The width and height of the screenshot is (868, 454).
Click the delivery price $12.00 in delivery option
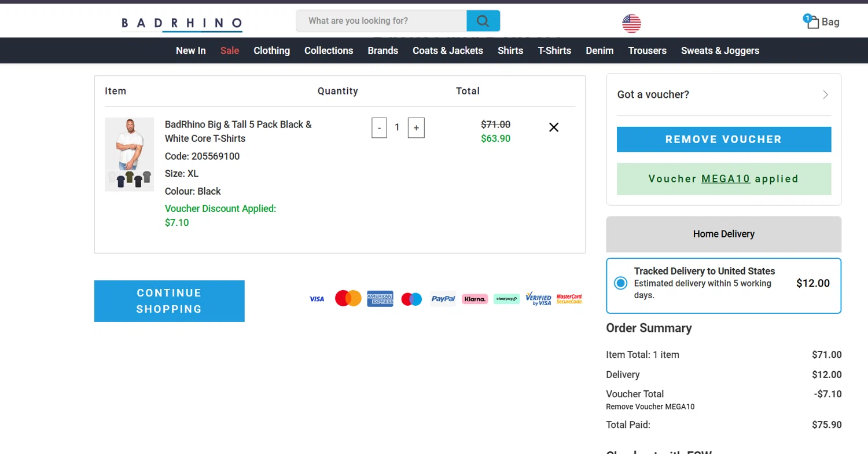click(x=813, y=283)
